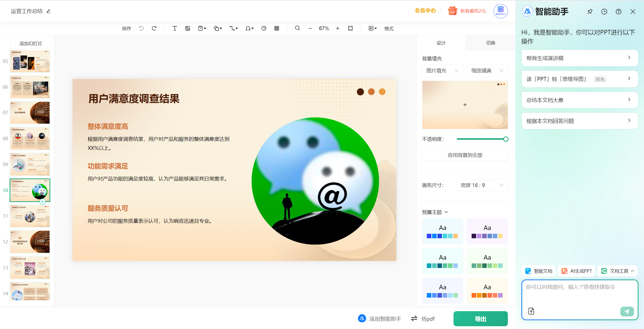Select 总结本文档大意 option
The height and width of the screenshot is (329, 644).
tap(580, 100)
